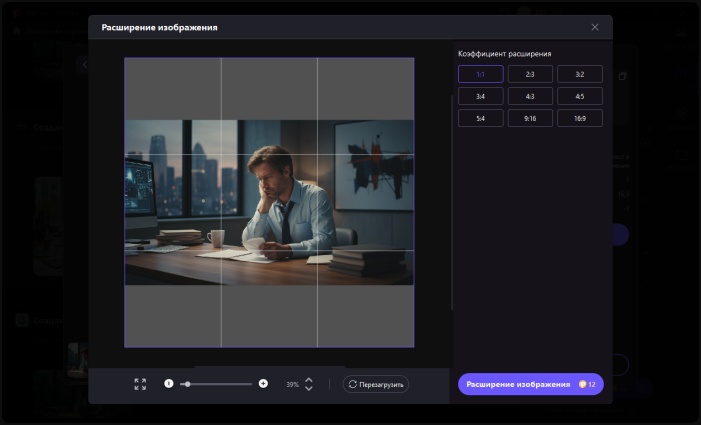Increase zoom with the up stepper arrow
Image resolution: width=701 pixels, height=425 pixels.
point(308,380)
